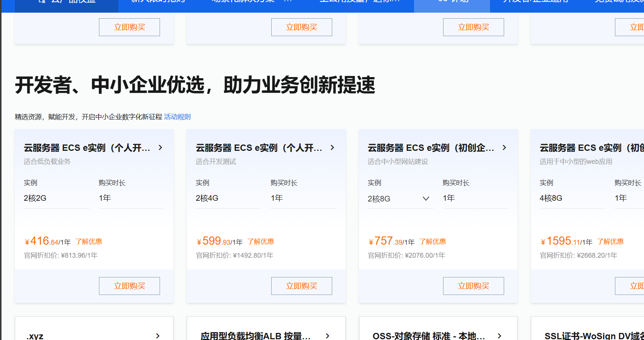Image resolution: width=644 pixels, height=340 pixels.
Task: Click the 适合开发测试 subtitle
Action: 216,162
